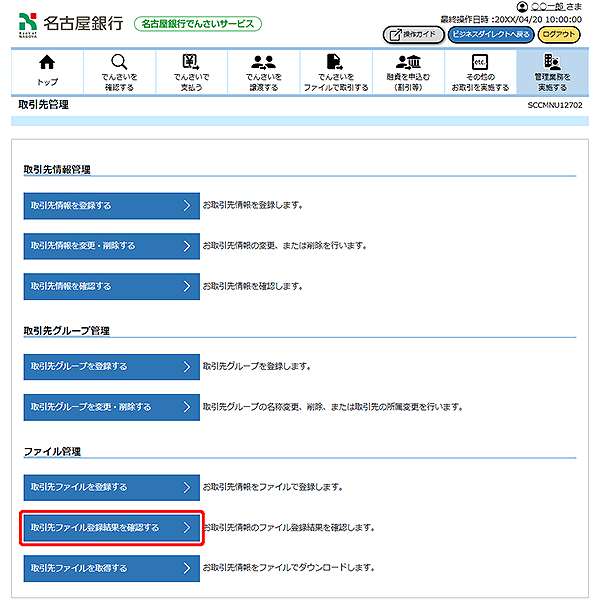Click the home icon in the トップ tab
Image resolution: width=600 pixels, height=604 pixels.
[47, 62]
